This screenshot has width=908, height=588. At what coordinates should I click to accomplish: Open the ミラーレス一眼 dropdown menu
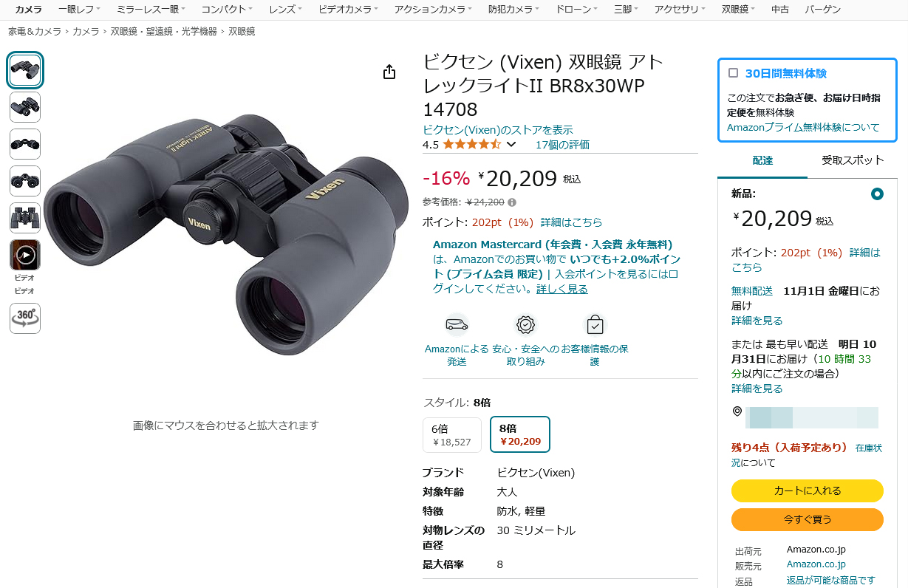click(151, 10)
